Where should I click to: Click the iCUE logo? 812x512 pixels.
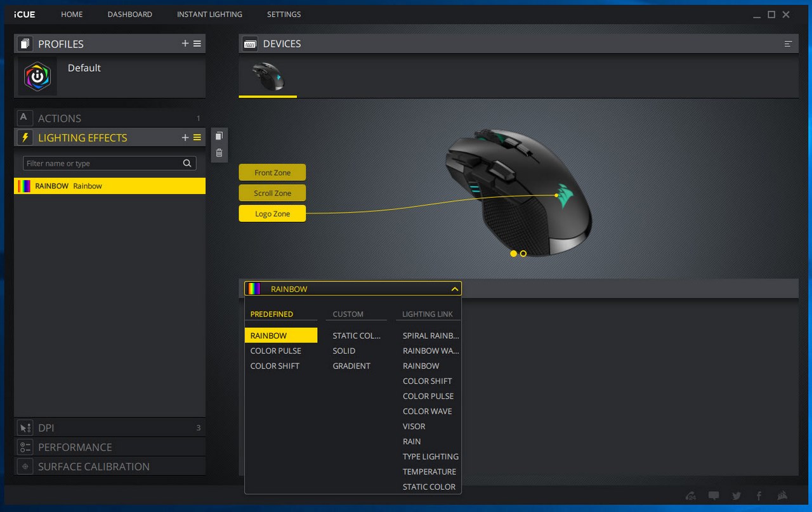point(24,14)
